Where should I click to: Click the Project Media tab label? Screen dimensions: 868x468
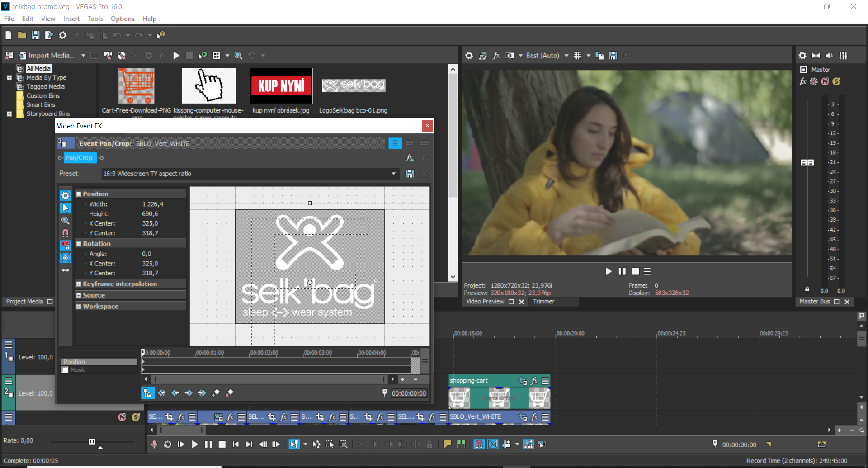click(24, 302)
